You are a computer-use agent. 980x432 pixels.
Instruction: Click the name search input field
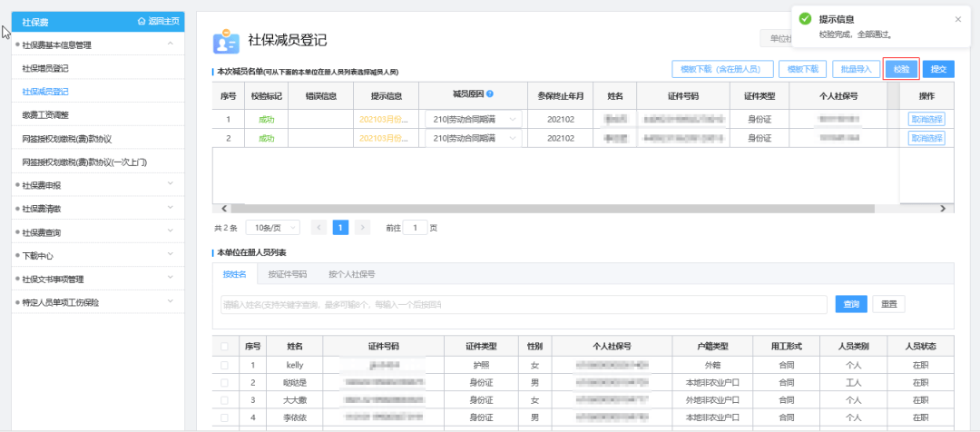(x=523, y=304)
